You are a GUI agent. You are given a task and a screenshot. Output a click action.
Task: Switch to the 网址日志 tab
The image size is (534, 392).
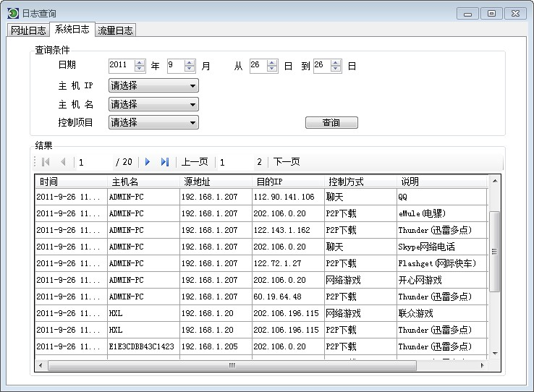[27, 30]
